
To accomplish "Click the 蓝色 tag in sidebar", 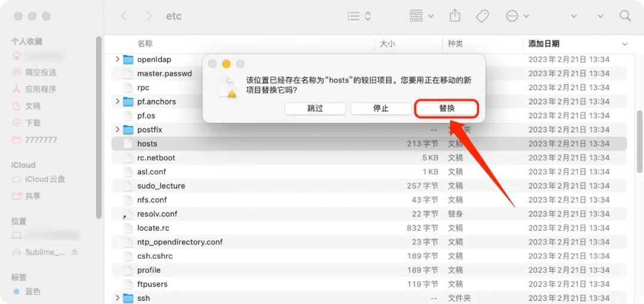I will 33,291.
